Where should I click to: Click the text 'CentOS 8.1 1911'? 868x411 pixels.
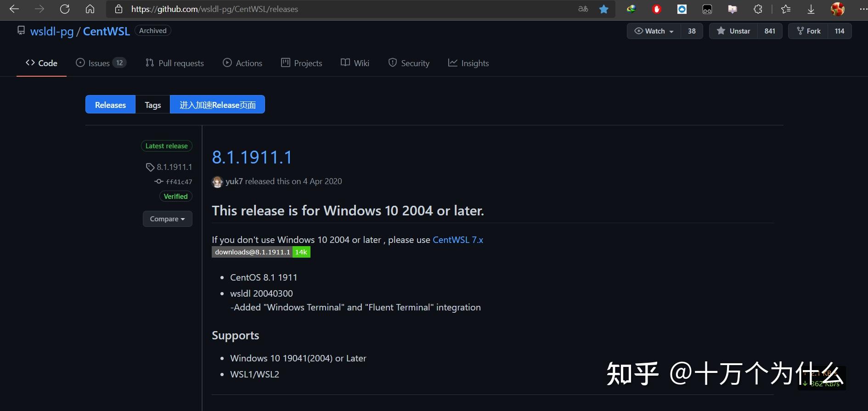264,277
